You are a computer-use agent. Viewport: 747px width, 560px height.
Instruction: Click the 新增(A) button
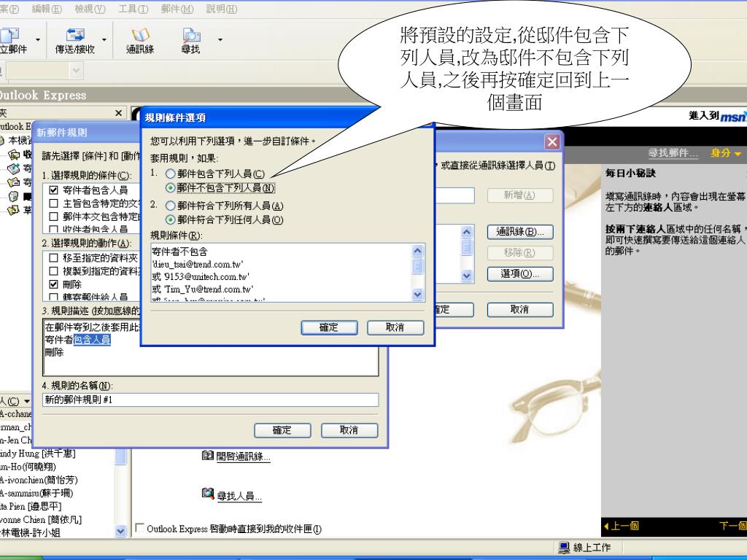(x=520, y=195)
